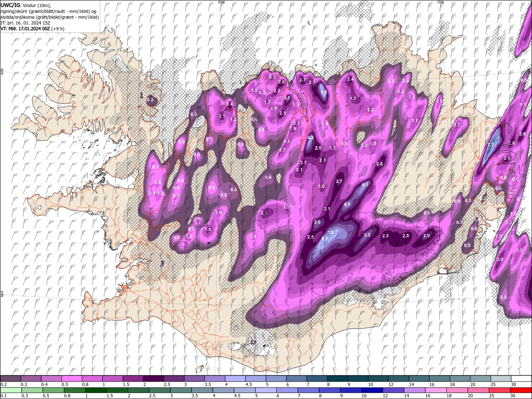Choose the dark teal snow-scale swatch starting at 9

358,379
